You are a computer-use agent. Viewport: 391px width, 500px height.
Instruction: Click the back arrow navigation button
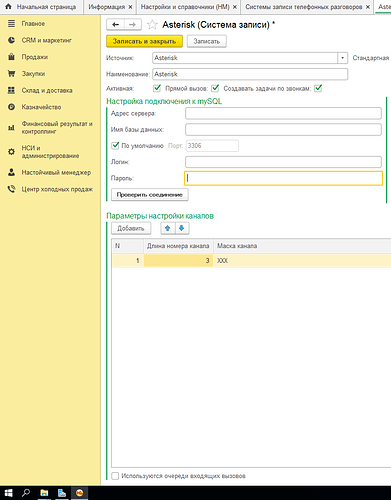click(115, 24)
